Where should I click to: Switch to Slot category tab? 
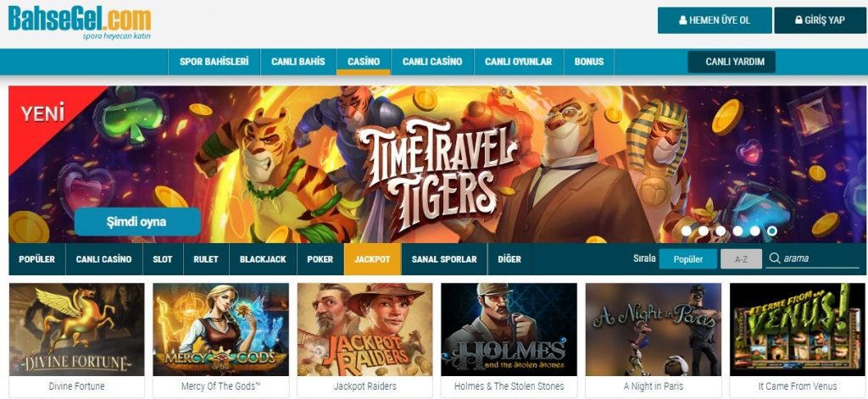click(x=162, y=259)
